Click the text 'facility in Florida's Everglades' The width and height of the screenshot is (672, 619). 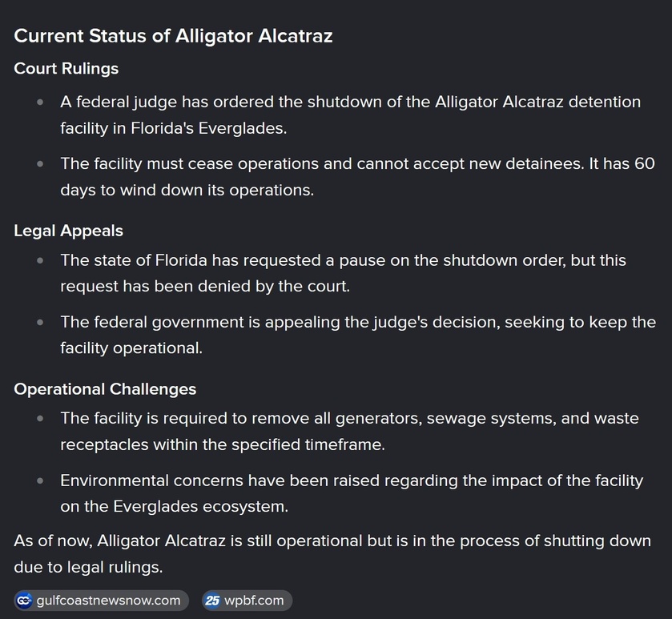(x=173, y=128)
